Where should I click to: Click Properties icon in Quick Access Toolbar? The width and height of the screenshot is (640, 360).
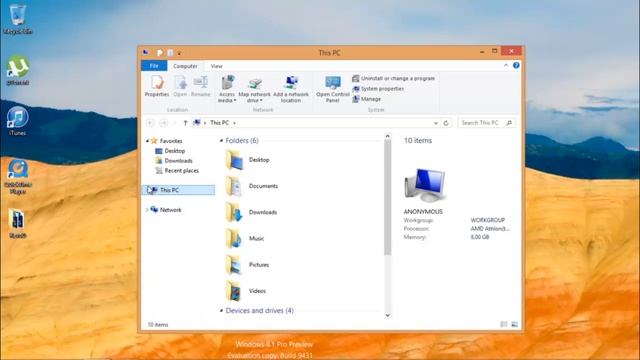click(160, 52)
